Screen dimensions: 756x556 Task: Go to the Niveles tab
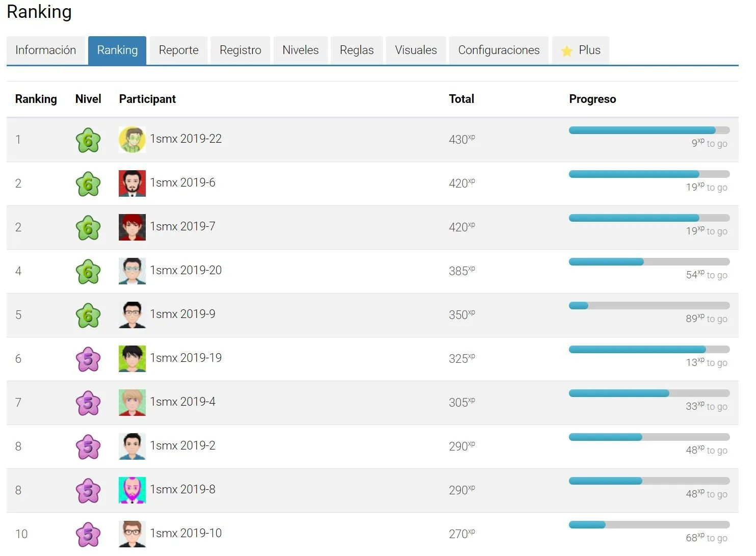coord(301,50)
